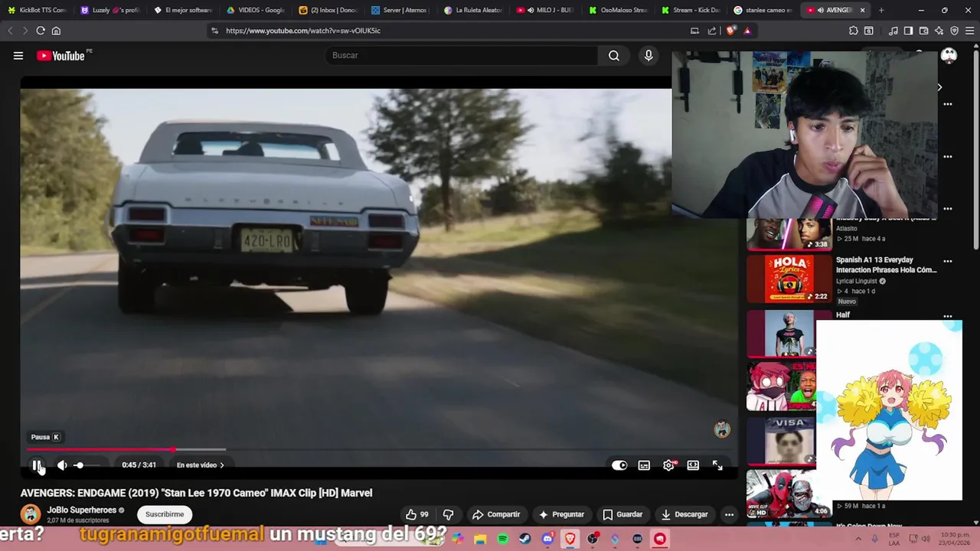Switch to the 'VIDEOS - Google' tab

(x=256, y=10)
